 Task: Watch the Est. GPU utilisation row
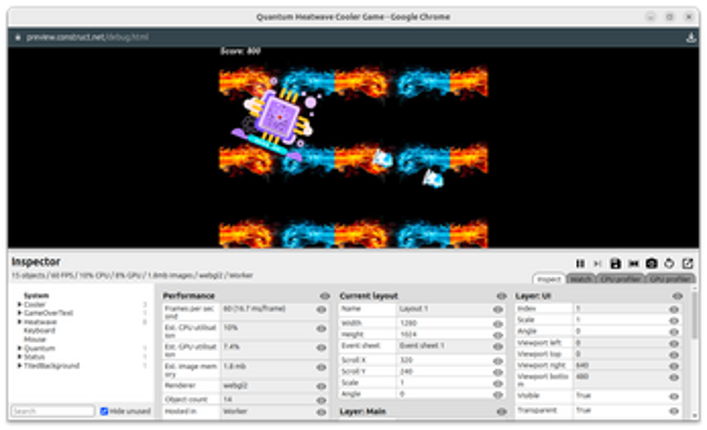coord(321,348)
